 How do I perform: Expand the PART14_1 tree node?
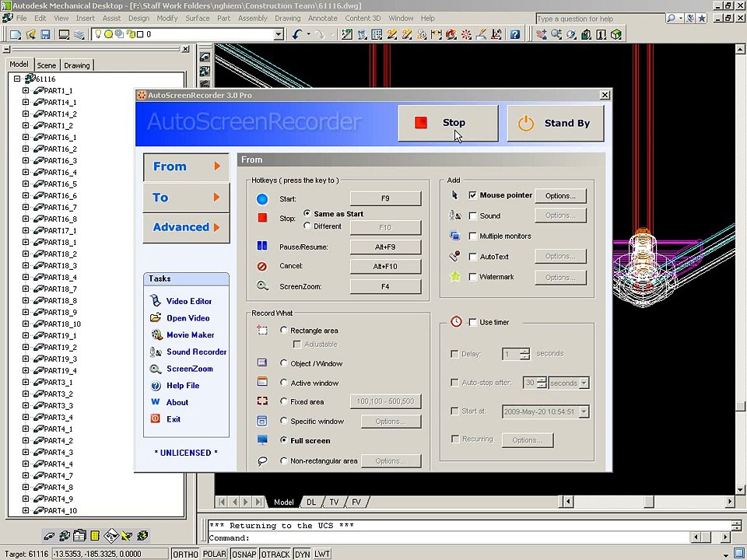[26, 102]
